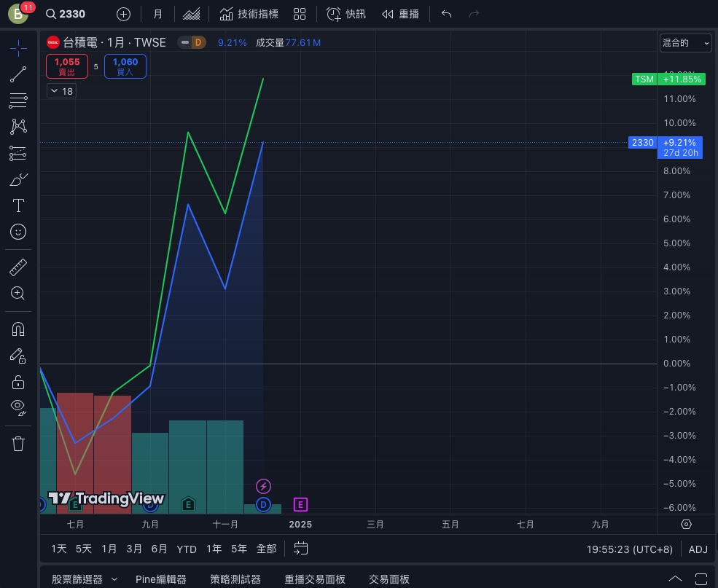
Task: Open the indicator templates grid icon
Action: pos(300,14)
